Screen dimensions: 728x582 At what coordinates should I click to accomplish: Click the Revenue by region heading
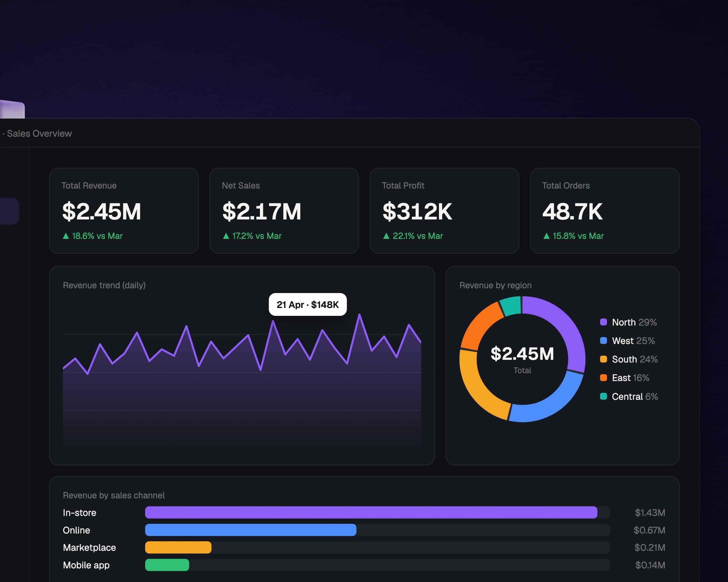(x=495, y=286)
